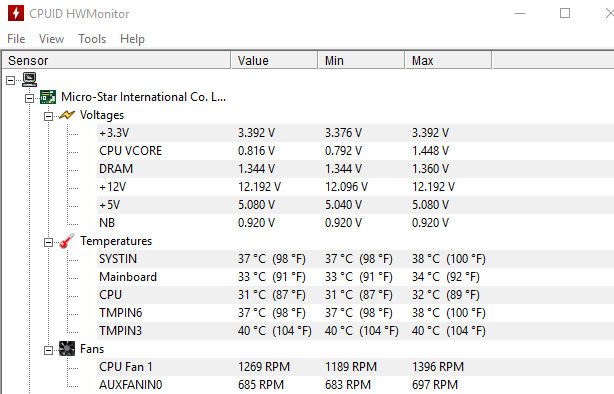Image resolution: width=614 pixels, height=394 pixels.
Task: Select the Temperatures tree label
Action: 116,241
